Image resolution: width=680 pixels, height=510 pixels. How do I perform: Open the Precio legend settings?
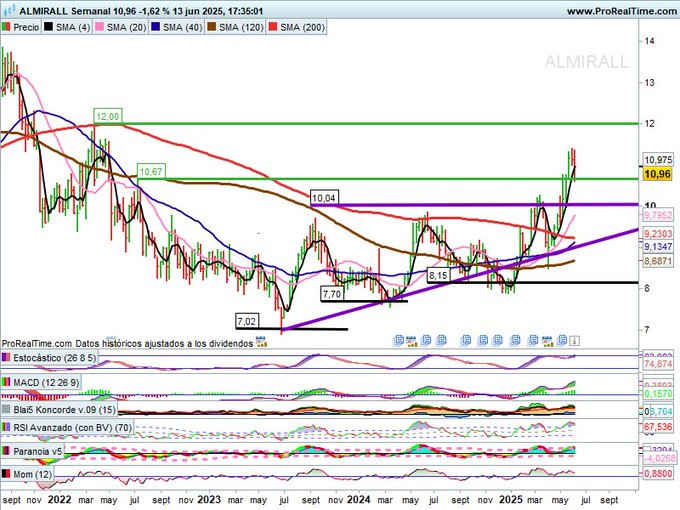click(26, 27)
